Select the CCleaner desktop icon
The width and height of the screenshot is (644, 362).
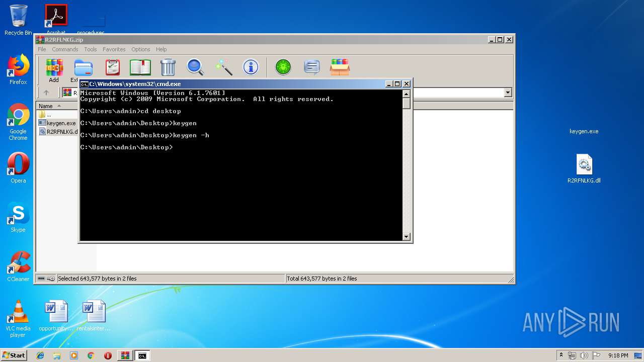pos(18,266)
